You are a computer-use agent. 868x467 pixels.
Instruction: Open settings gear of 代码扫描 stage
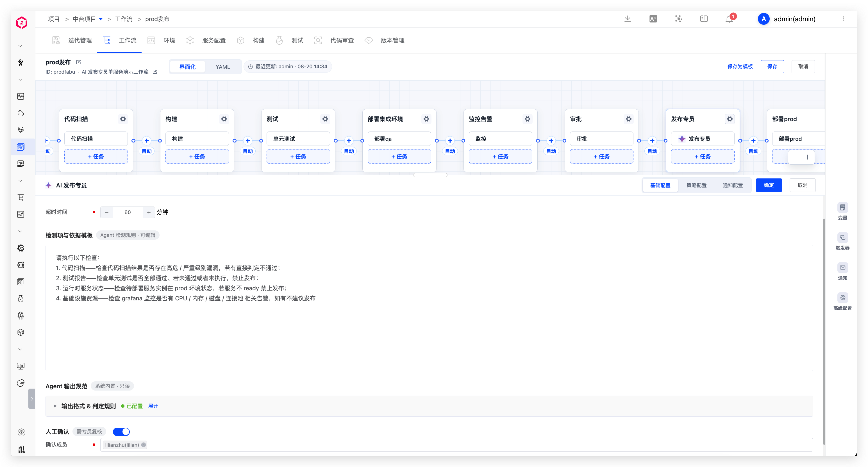coord(123,119)
